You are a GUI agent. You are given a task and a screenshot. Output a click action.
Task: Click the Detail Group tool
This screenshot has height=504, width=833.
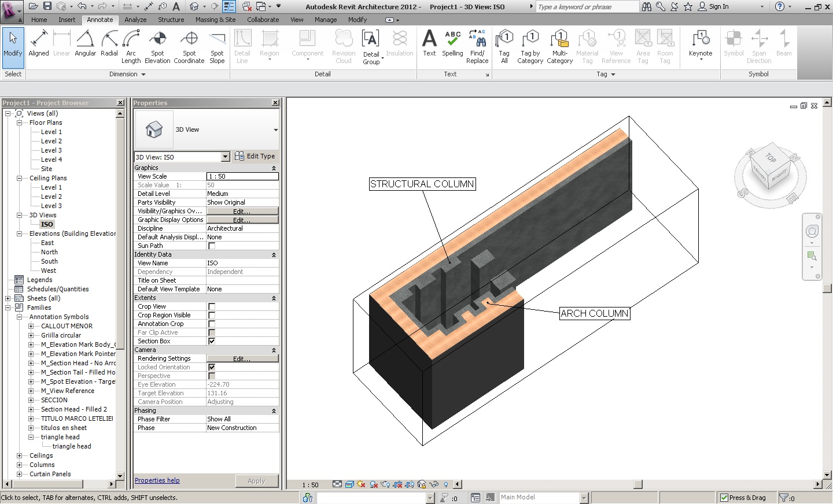click(371, 46)
